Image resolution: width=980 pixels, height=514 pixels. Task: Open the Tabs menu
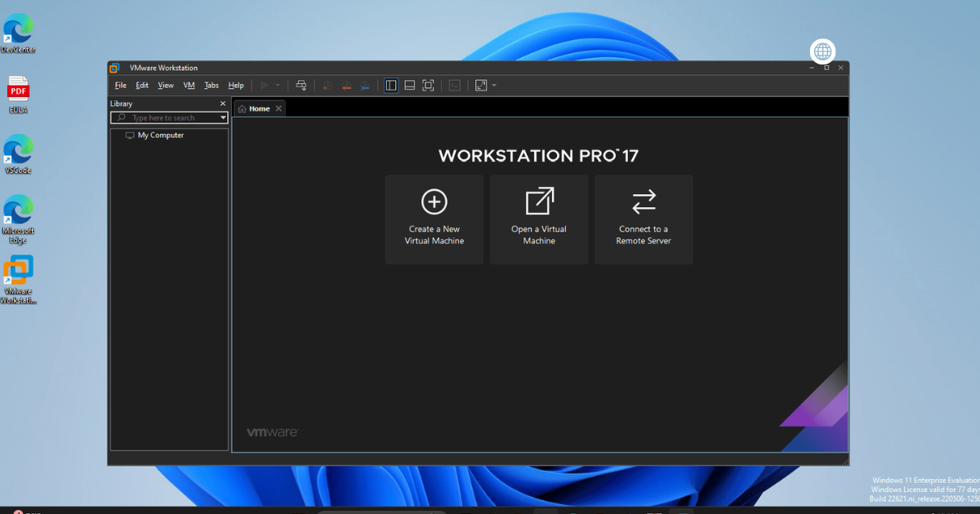tap(212, 86)
